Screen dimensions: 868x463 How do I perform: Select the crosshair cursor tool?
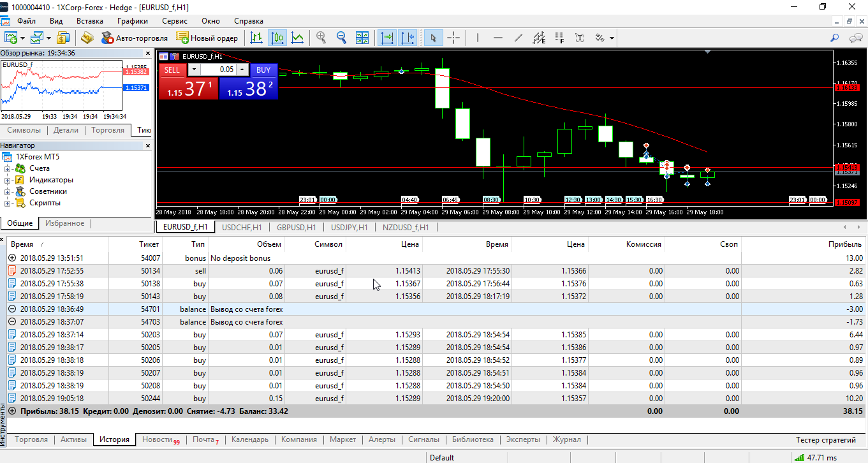pyautogui.click(x=453, y=38)
